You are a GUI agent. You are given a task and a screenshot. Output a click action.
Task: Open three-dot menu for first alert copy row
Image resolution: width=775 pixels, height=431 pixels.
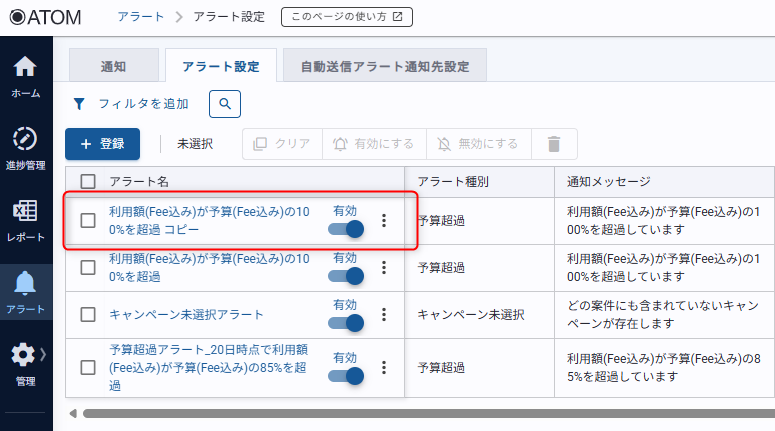click(x=384, y=221)
